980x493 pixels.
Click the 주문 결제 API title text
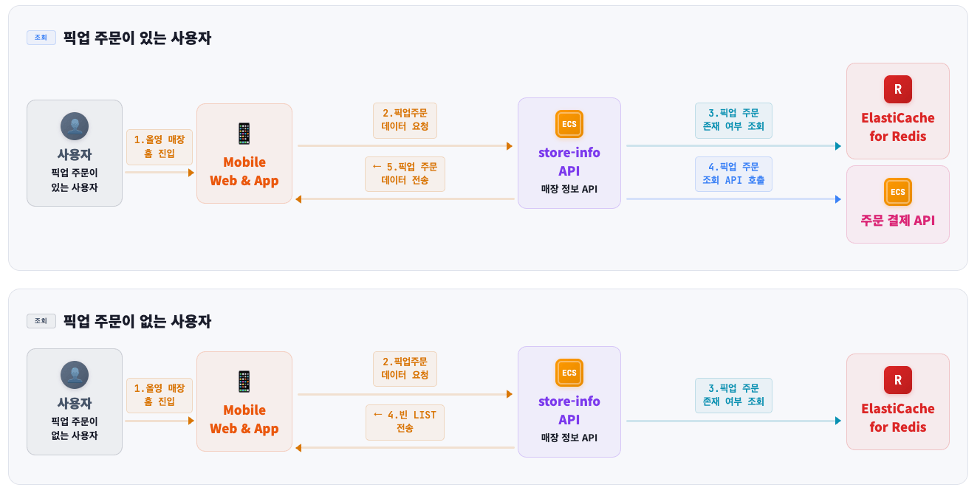tap(897, 220)
